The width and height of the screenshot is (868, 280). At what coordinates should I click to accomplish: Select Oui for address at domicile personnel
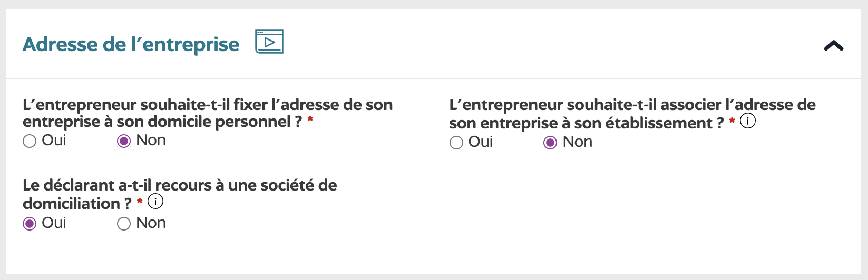click(30, 141)
